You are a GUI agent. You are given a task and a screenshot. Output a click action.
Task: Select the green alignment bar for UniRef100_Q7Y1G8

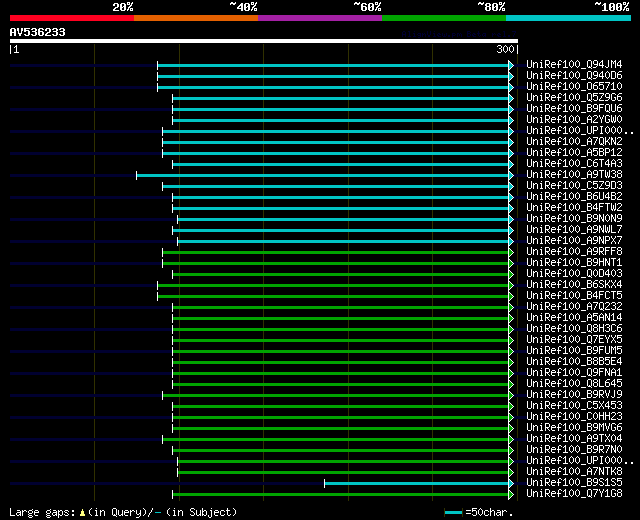340,495
